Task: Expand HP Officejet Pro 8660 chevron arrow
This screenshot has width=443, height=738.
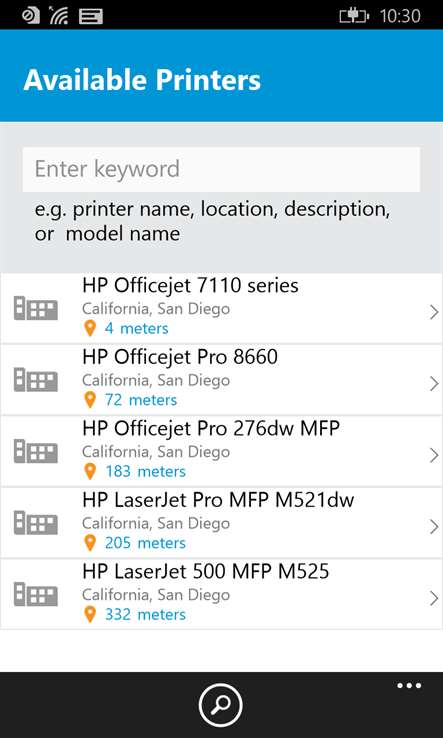Action: [x=434, y=384]
